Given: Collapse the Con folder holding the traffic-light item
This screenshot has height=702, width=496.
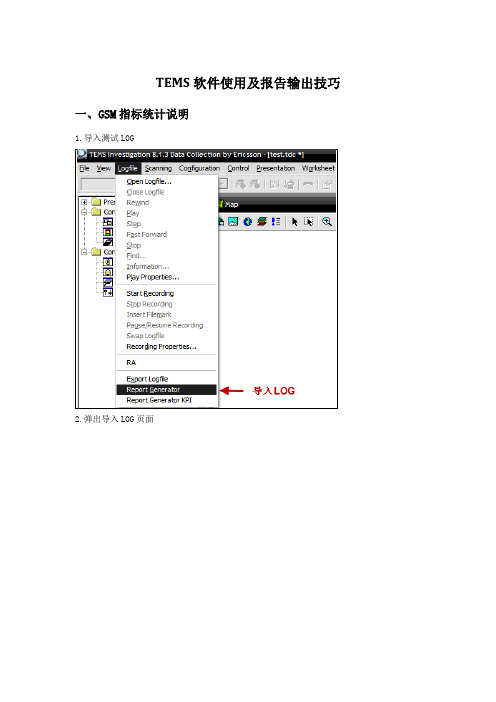Looking at the screenshot, I should [84, 212].
